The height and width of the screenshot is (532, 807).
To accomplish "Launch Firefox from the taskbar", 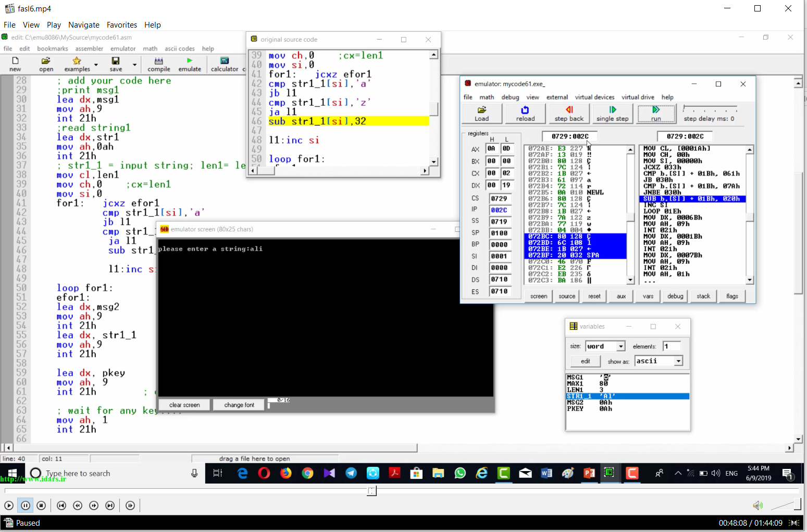I will pyautogui.click(x=286, y=473).
